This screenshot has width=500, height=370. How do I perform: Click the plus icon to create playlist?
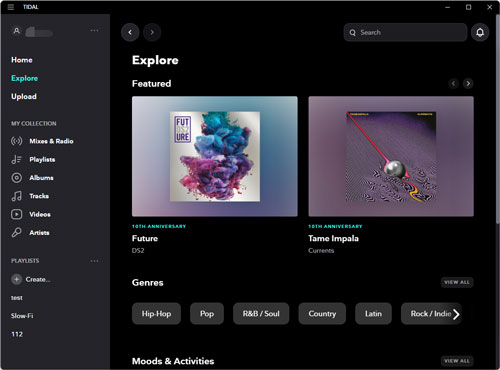(17, 279)
